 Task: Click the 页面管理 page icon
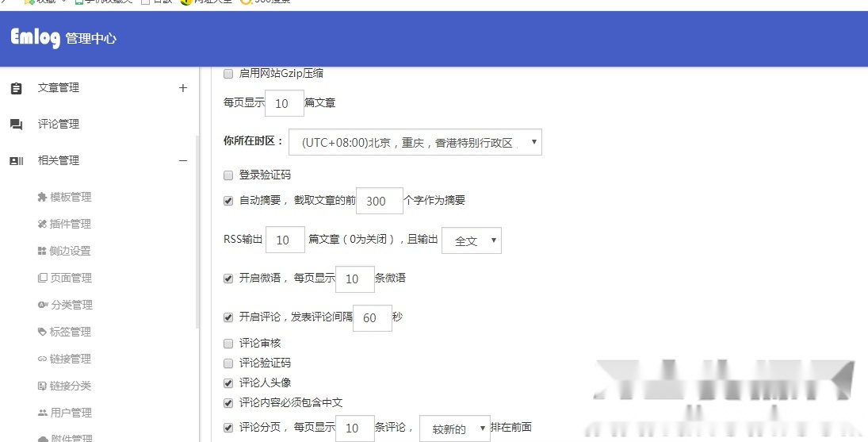click(43, 278)
